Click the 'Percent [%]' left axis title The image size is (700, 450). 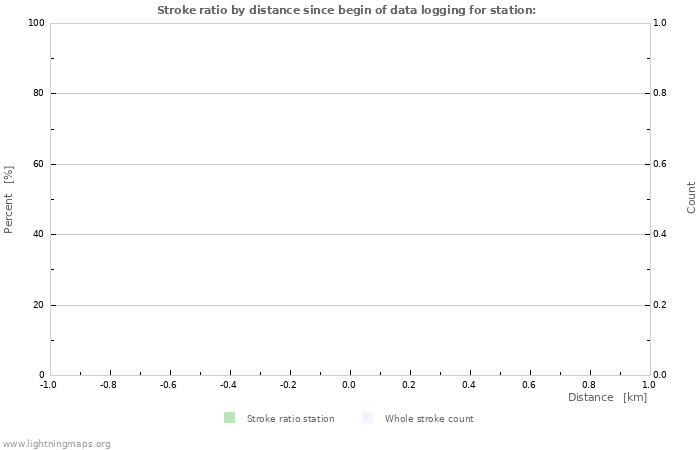click(9, 199)
